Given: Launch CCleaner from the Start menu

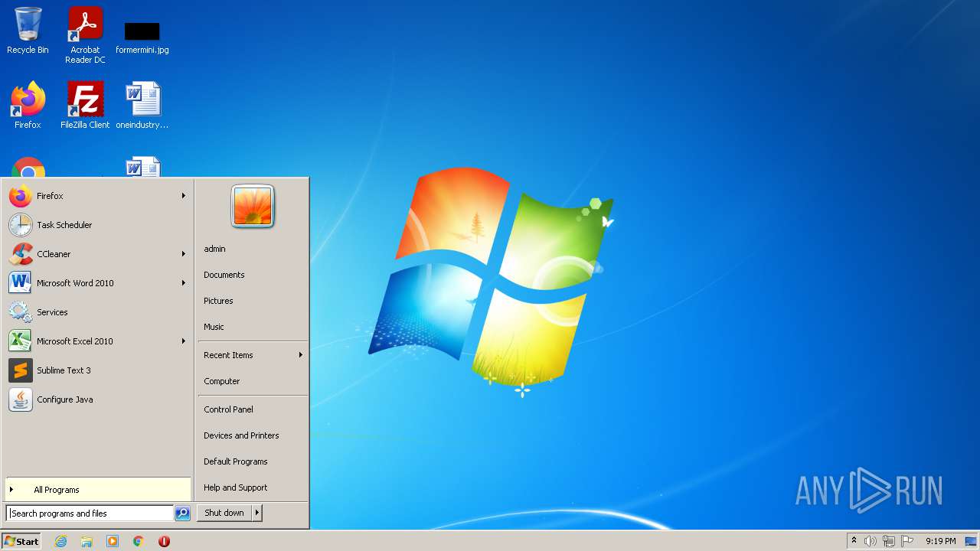Looking at the screenshot, I should coord(97,254).
